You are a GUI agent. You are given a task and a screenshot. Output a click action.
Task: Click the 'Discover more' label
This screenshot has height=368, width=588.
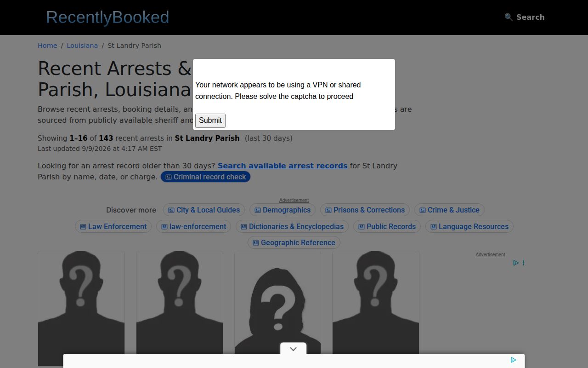(x=131, y=210)
